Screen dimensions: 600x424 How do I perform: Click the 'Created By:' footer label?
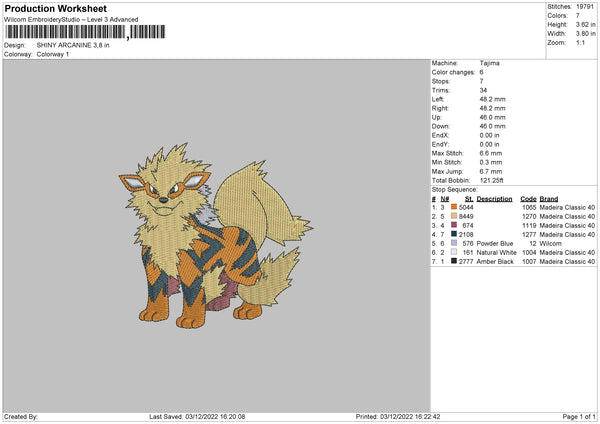[21, 417]
